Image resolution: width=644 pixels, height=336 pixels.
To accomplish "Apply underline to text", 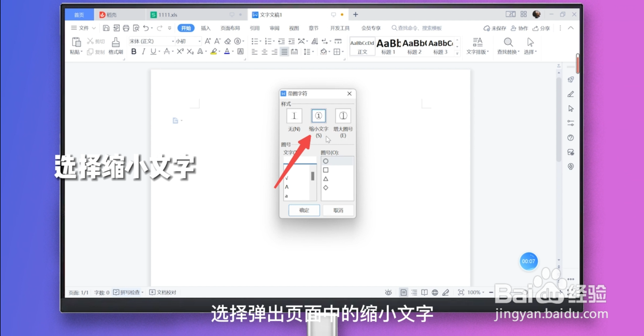I will pos(153,52).
